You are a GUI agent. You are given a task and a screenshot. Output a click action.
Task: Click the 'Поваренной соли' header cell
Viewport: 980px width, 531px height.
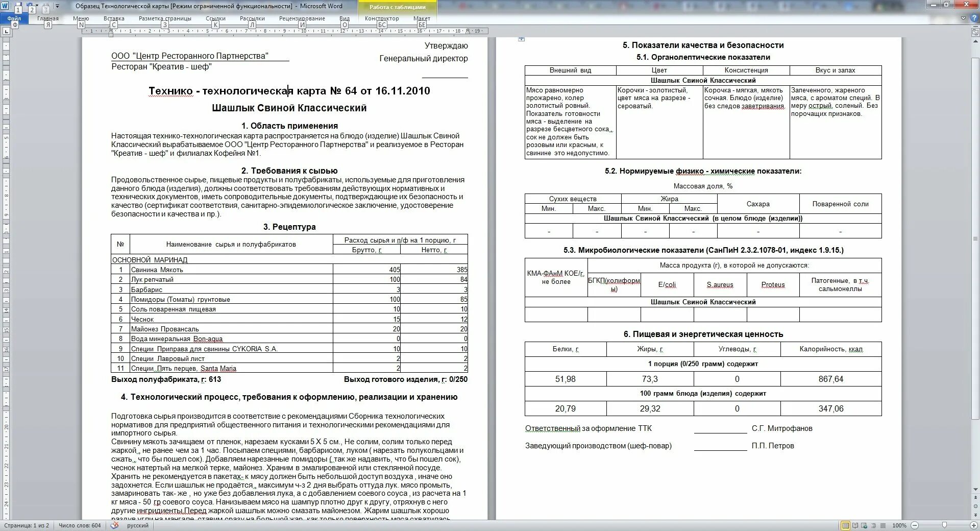click(840, 204)
